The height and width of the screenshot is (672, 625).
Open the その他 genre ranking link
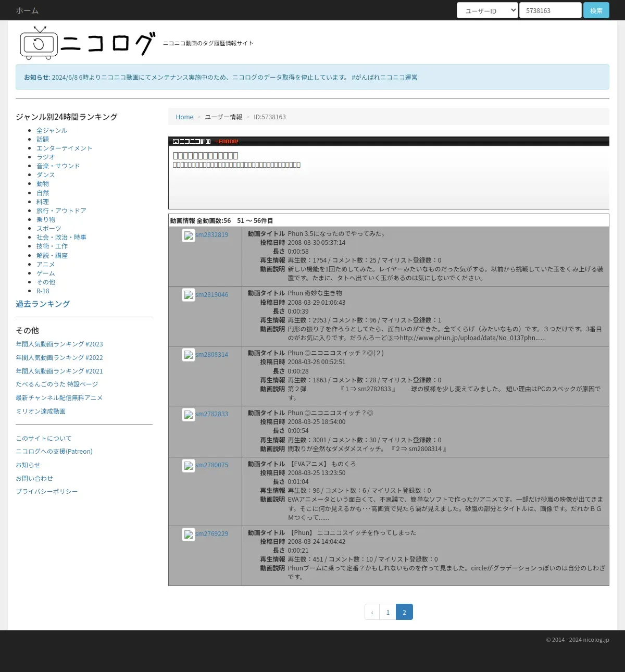[x=46, y=282]
